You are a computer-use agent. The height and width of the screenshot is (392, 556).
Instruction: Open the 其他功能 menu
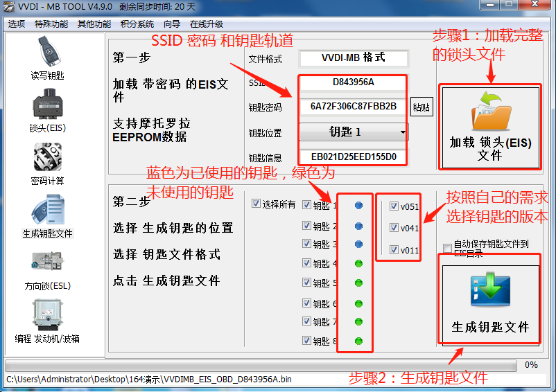[94, 24]
